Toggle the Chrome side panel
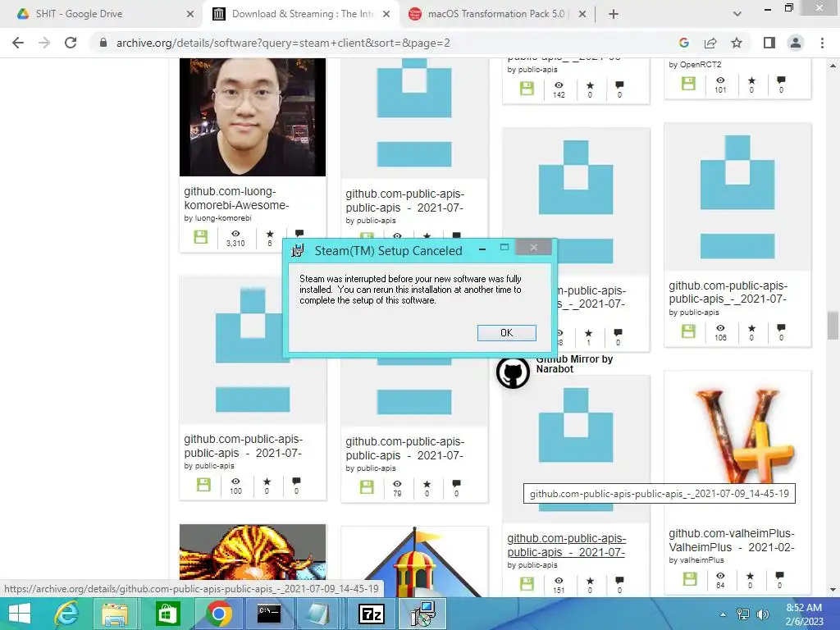The image size is (840, 630). click(x=769, y=43)
